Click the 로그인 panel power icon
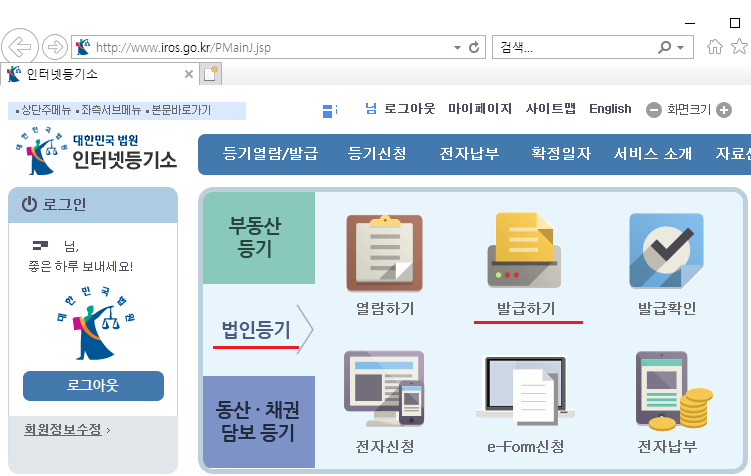 pyautogui.click(x=29, y=204)
